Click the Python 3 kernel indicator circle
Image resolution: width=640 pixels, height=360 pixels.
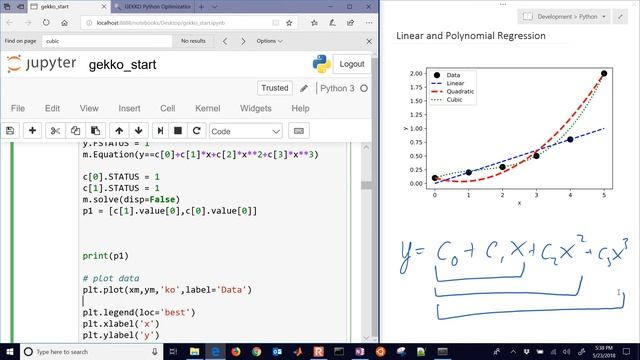point(364,88)
